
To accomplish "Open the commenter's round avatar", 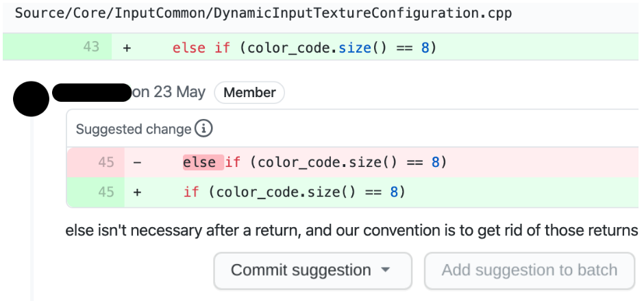I will (31, 99).
